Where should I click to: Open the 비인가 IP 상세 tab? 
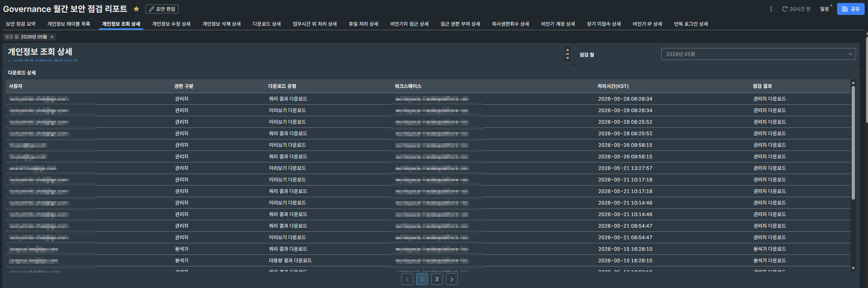647,24
